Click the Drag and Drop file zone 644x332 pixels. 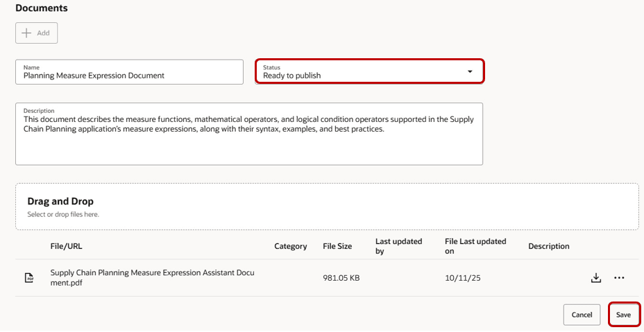tap(327, 207)
